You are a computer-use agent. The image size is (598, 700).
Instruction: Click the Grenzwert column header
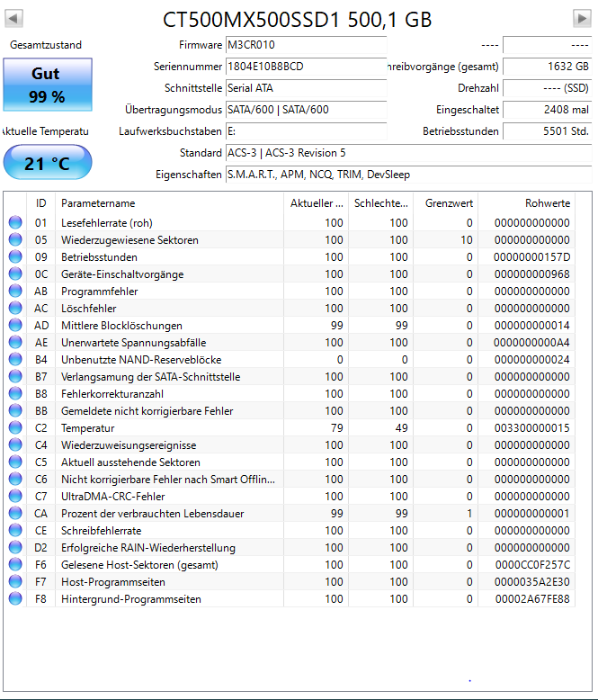click(446, 203)
